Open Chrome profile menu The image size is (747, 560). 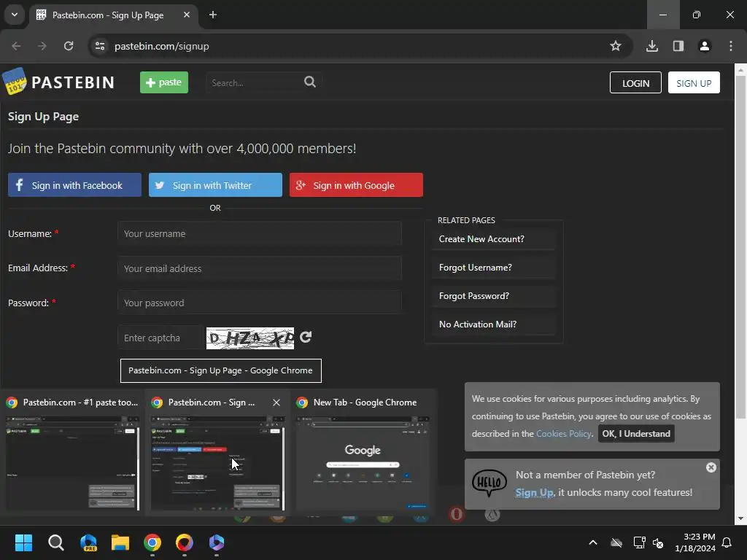coord(705,46)
